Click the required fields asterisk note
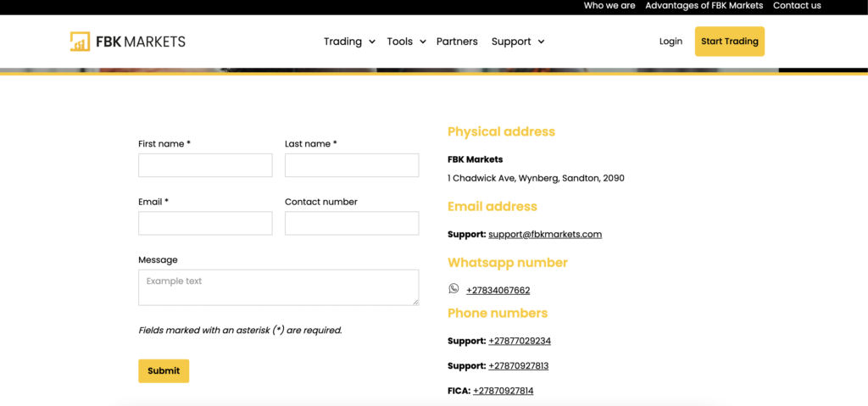The height and width of the screenshot is (406, 868). tap(240, 331)
